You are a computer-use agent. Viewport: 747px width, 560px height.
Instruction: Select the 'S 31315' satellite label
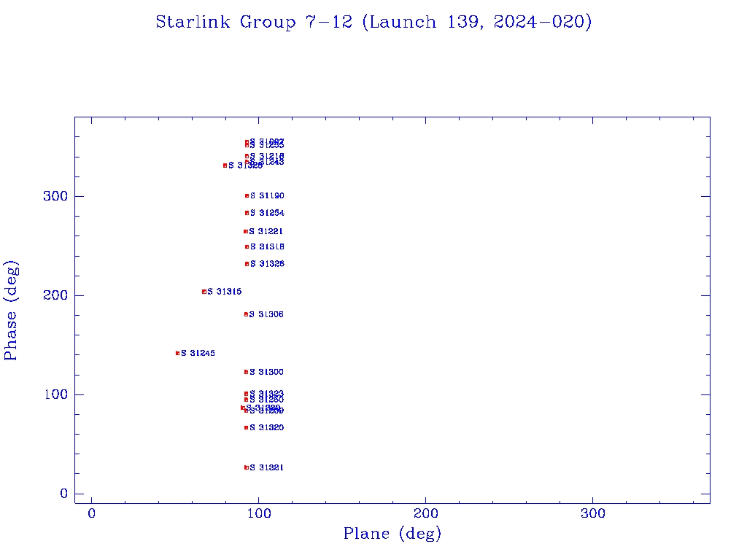pyautogui.click(x=225, y=292)
